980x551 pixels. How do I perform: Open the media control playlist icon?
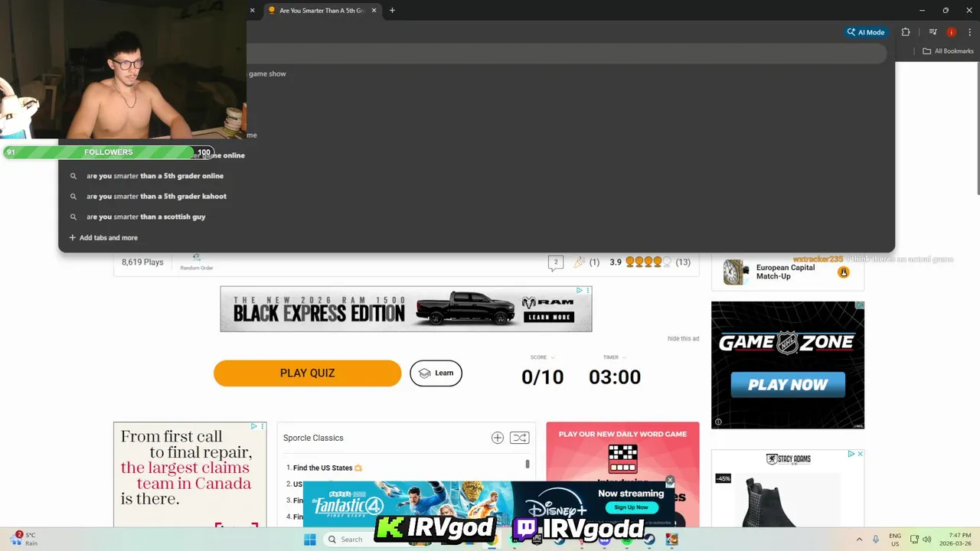tap(933, 32)
